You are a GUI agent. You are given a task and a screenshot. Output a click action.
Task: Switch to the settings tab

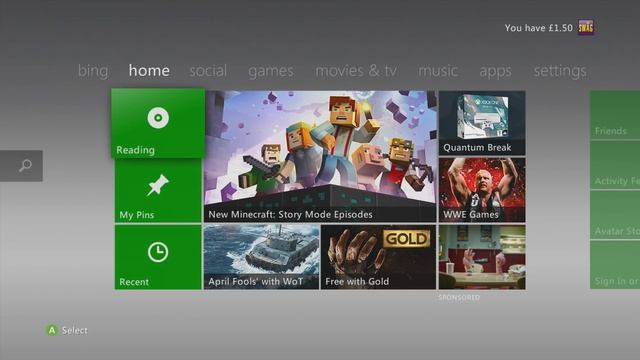(560, 71)
